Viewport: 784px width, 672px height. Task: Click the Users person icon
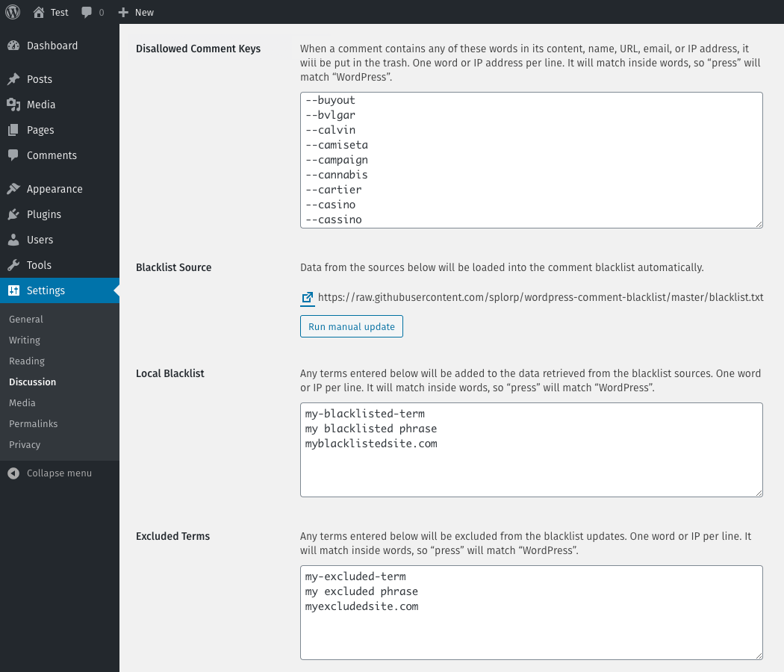(13, 240)
